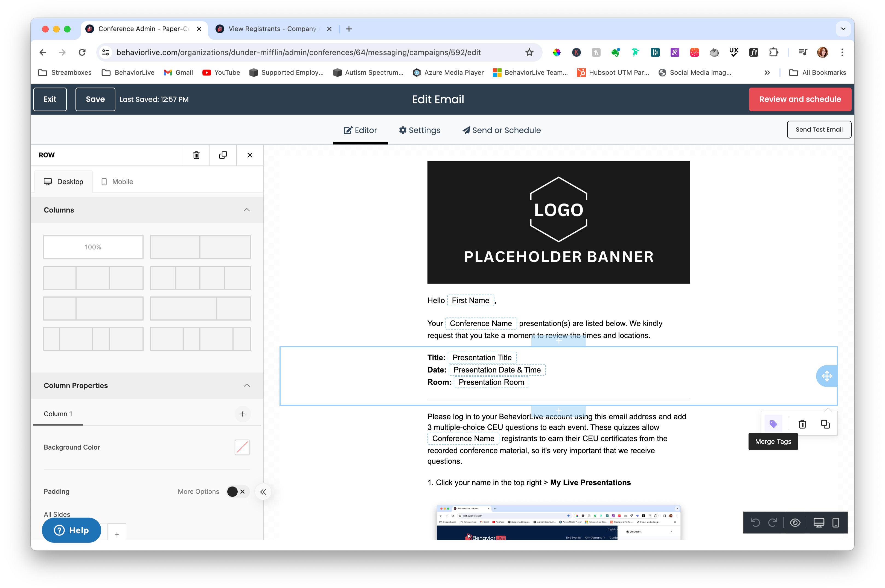Click Send Test Email button
This screenshot has width=885, height=588.
(x=819, y=129)
